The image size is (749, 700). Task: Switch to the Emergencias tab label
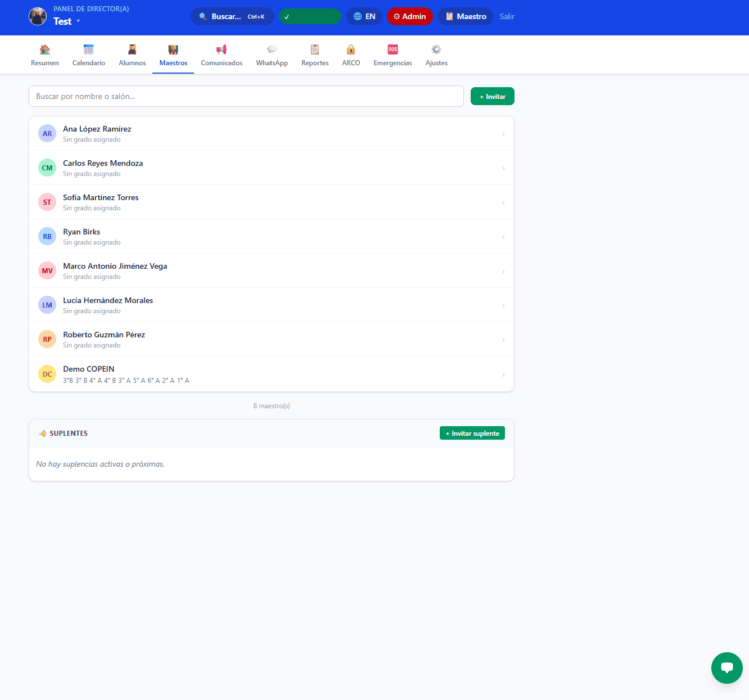[392, 63]
